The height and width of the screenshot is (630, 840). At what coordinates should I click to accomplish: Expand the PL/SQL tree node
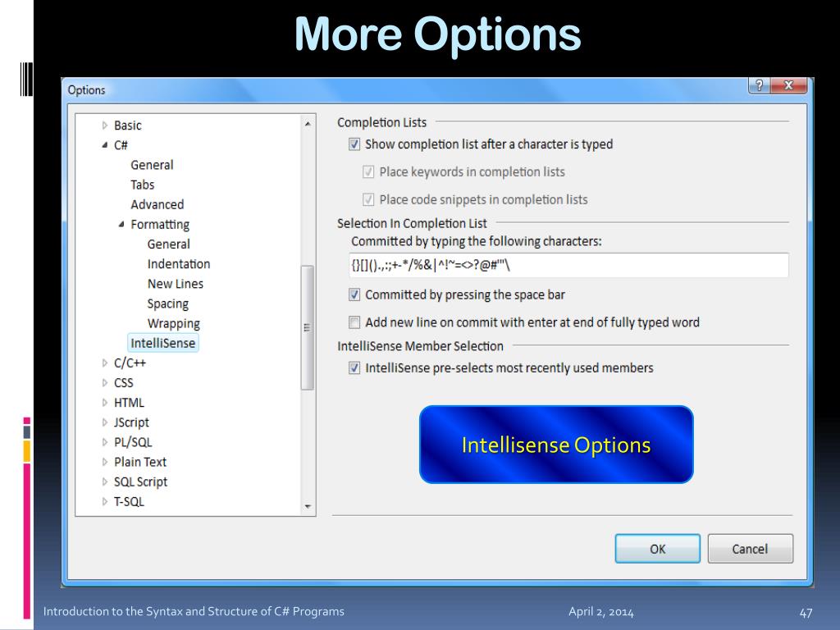pyautogui.click(x=104, y=442)
